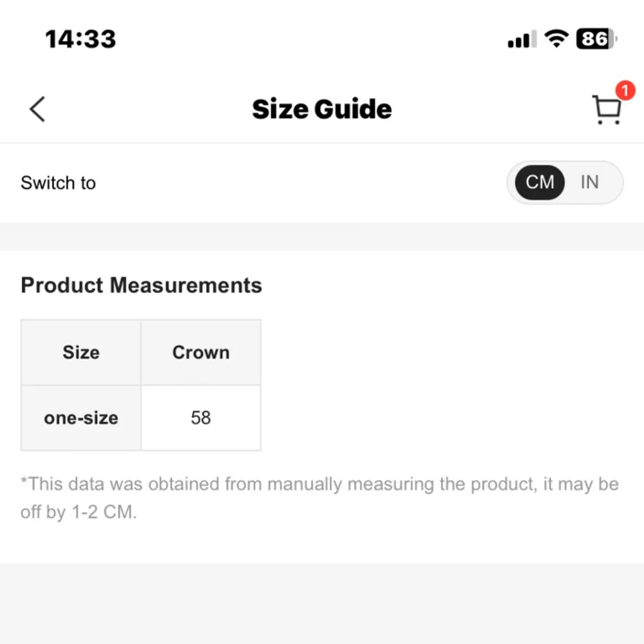Switch measurement units to IN

(589, 182)
